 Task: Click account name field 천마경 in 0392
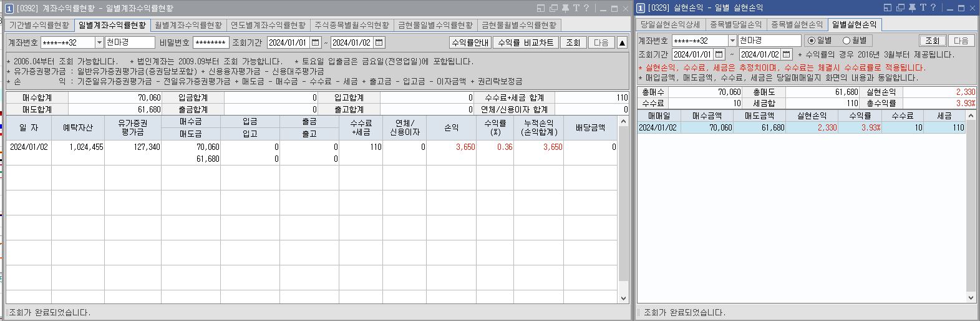[x=130, y=42]
